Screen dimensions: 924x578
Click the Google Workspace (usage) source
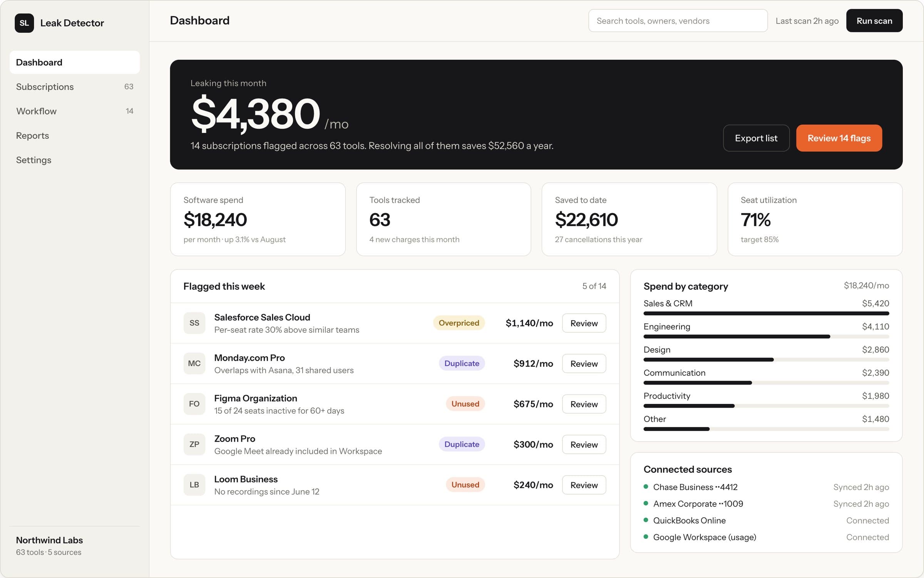(x=705, y=537)
